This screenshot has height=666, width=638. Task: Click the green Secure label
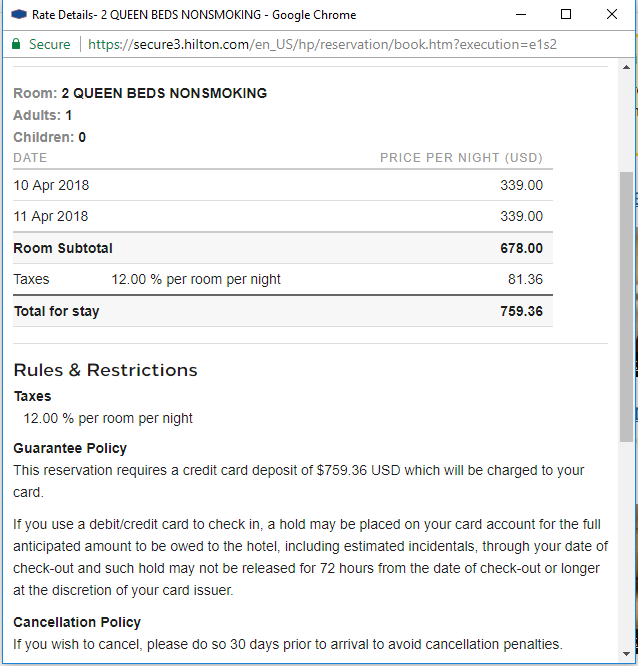pos(49,44)
